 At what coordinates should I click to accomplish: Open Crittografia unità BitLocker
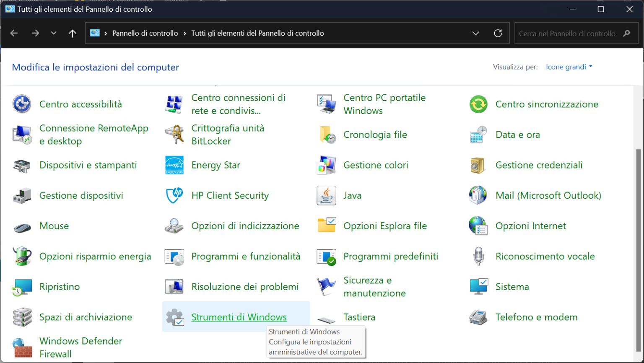(x=228, y=134)
